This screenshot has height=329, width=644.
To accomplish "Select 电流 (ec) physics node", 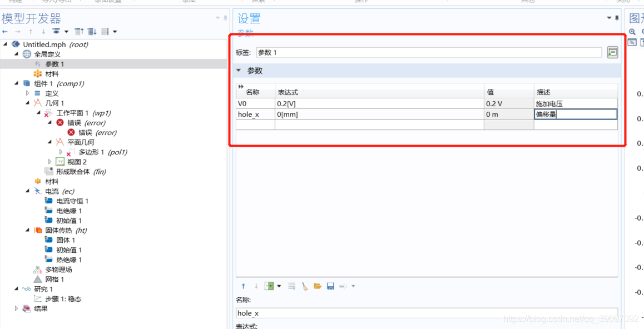I will point(60,191).
